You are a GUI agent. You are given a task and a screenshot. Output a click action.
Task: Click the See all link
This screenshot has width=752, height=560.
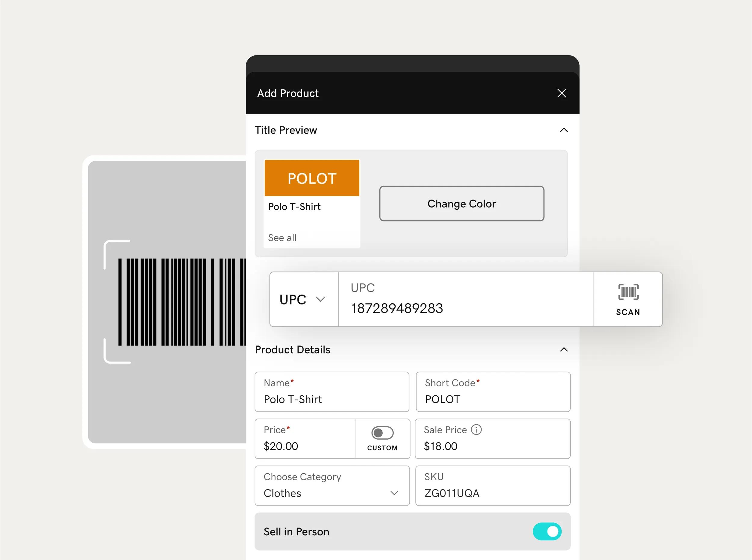(282, 238)
